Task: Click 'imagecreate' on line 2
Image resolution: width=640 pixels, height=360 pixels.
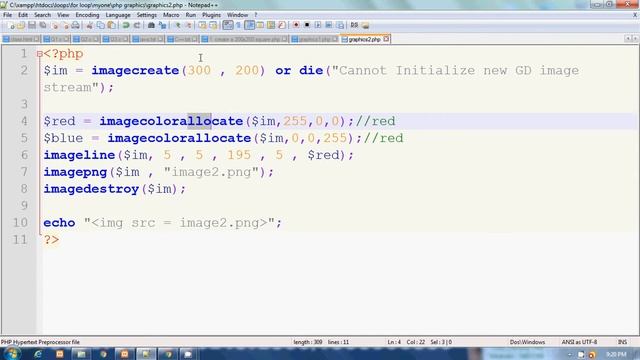Action: coord(135,71)
